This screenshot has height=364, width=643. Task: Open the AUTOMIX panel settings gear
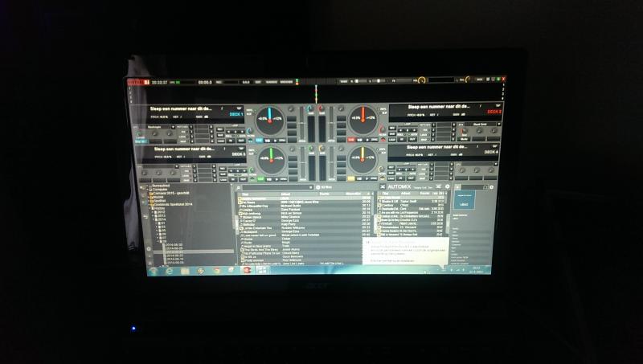[x=448, y=186]
